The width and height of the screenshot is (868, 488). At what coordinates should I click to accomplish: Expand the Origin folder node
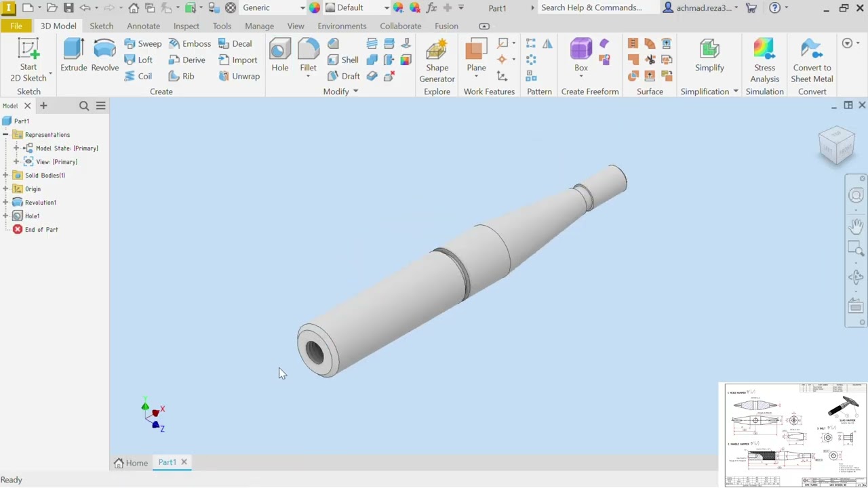[x=5, y=188]
